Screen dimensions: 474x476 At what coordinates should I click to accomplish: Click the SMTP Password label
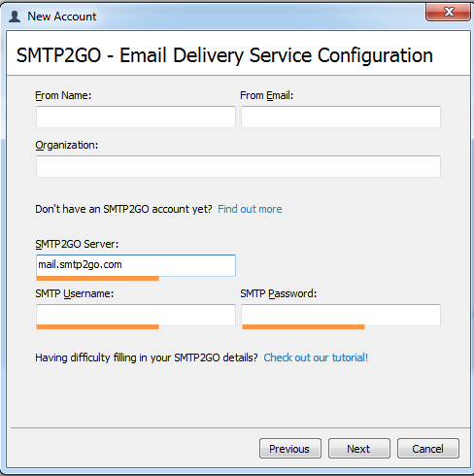pyautogui.click(x=279, y=293)
